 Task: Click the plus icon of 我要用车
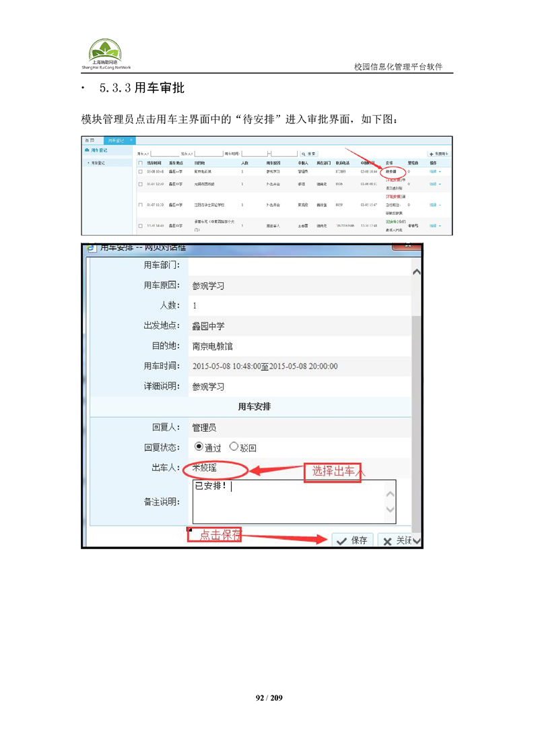pos(432,154)
